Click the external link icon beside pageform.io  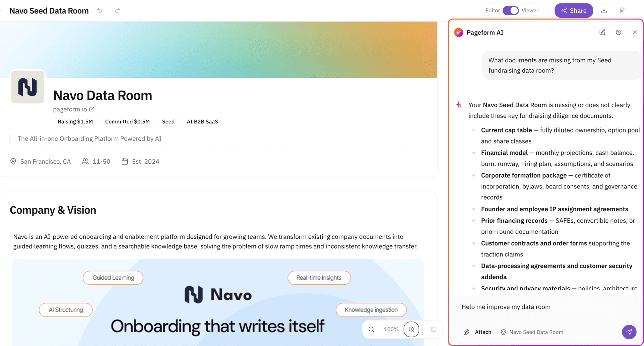[x=92, y=109]
